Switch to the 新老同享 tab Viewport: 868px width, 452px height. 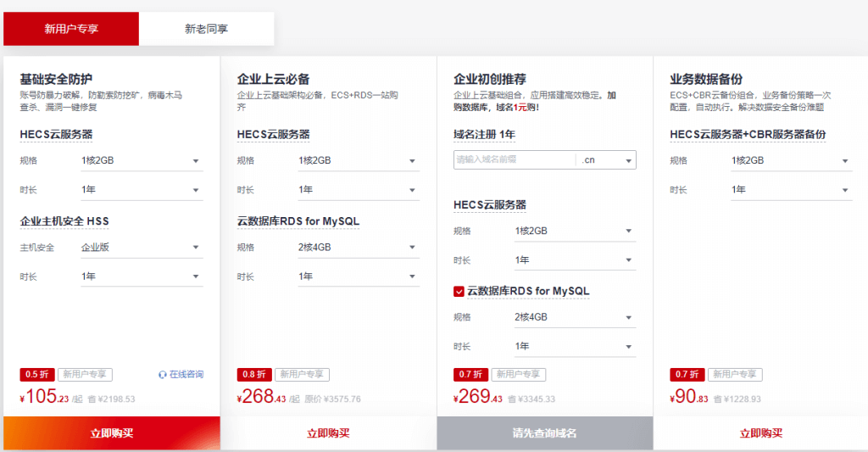(207, 29)
